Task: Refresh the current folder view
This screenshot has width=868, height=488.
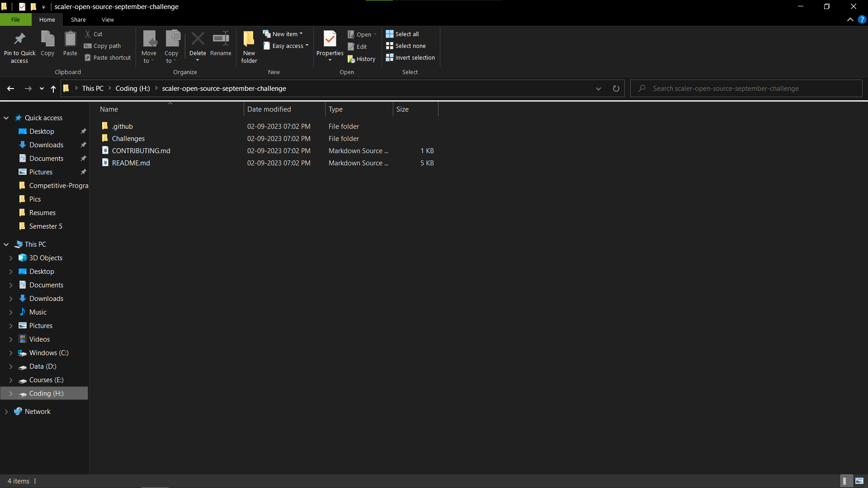Action: [x=616, y=89]
